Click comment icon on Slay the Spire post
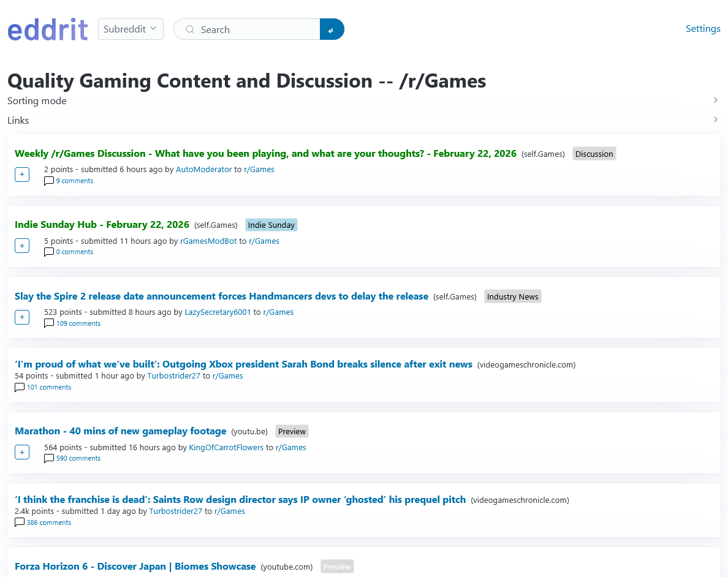The width and height of the screenshot is (728, 577). tap(49, 323)
